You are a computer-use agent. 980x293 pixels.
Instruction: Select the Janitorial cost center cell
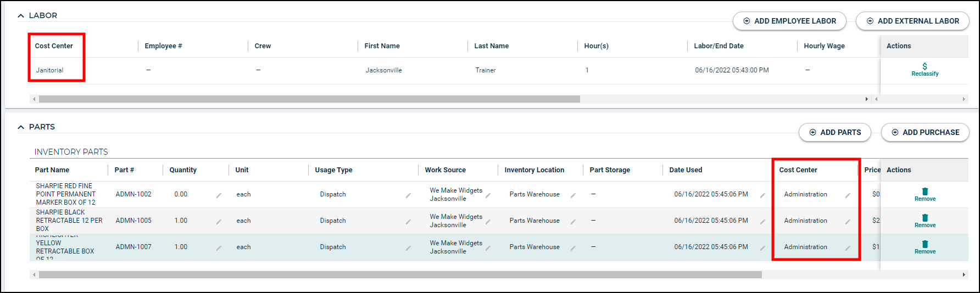click(x=49, y=70)
